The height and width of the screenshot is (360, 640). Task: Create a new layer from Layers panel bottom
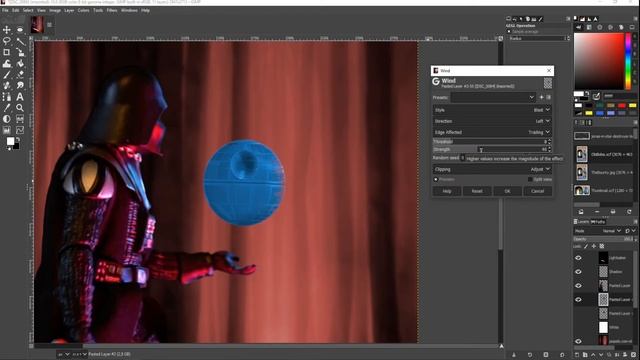coord(577,355)
